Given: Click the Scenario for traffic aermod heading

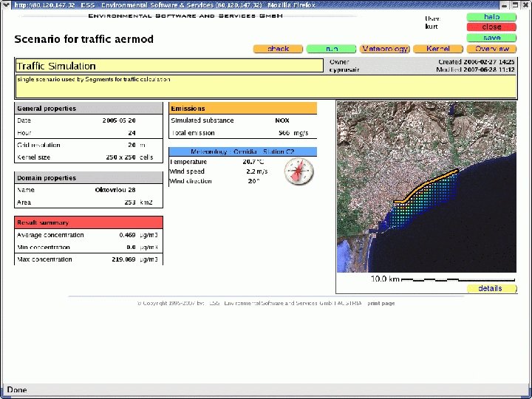Looking at the screenshot, I should [x=83, y=39].
